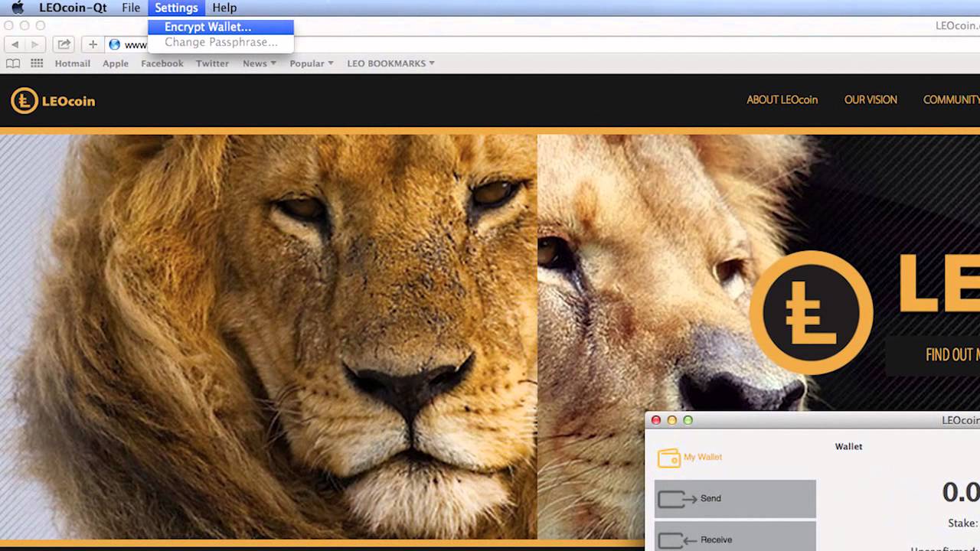The image size is (980, 551).
Task: Close the LEOcoin wallet window
Action: click(x=656, y=420)
